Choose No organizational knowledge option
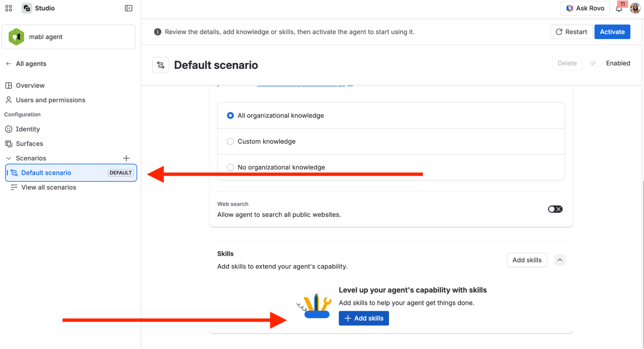 [x=230, y=167]
